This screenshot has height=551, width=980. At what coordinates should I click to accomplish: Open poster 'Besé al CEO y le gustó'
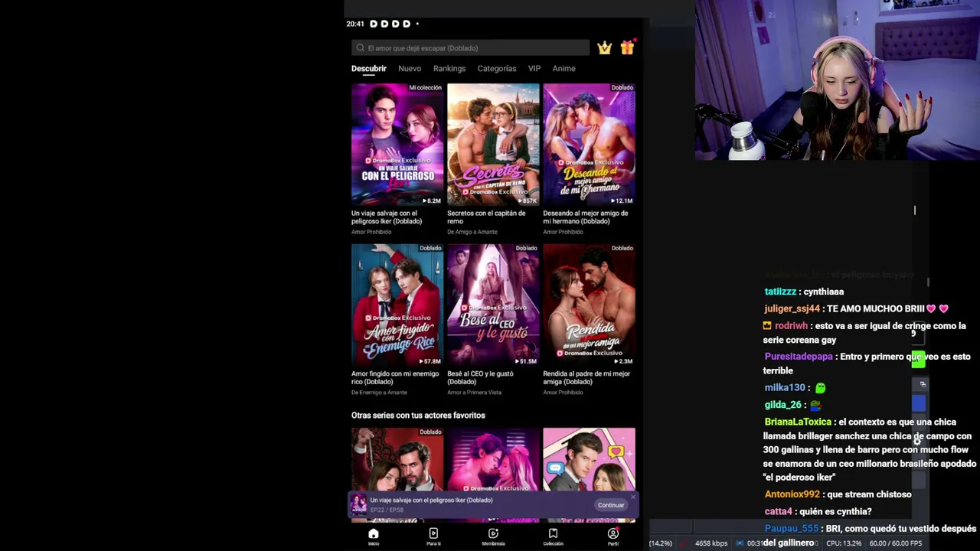coord(493,305)
